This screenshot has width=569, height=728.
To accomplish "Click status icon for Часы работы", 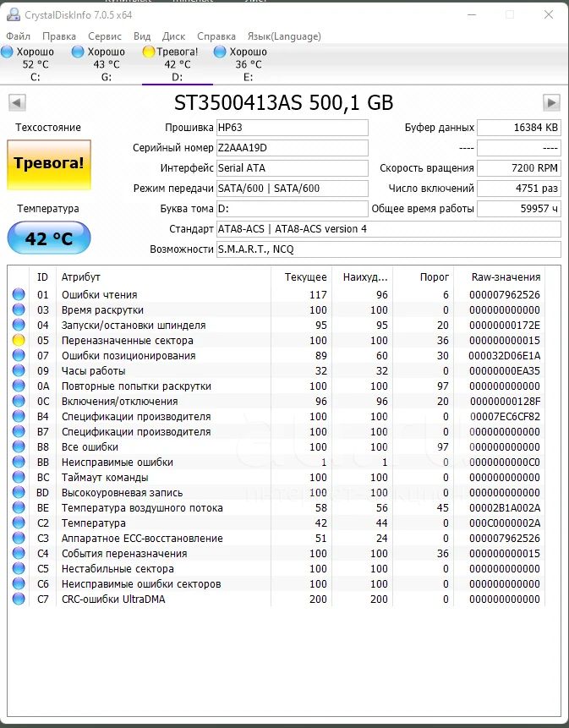I will 19,370.
